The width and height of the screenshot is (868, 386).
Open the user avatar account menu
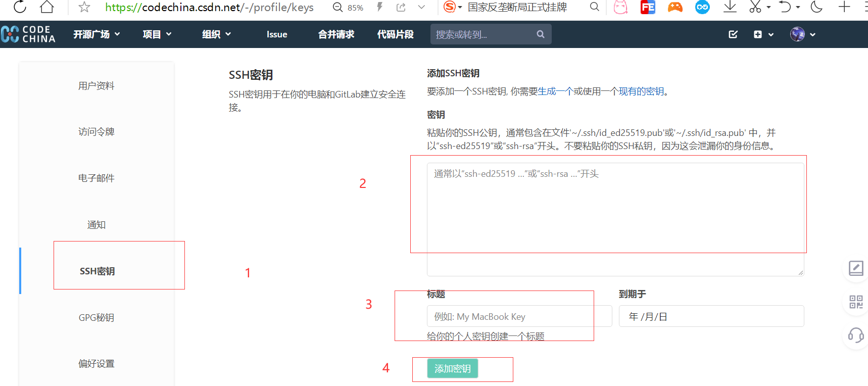803,34
